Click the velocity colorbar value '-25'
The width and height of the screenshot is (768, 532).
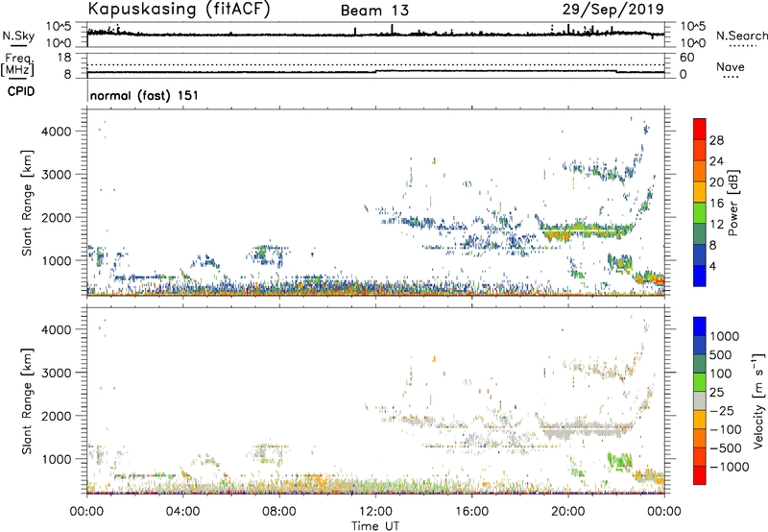[x=722, y=411]
